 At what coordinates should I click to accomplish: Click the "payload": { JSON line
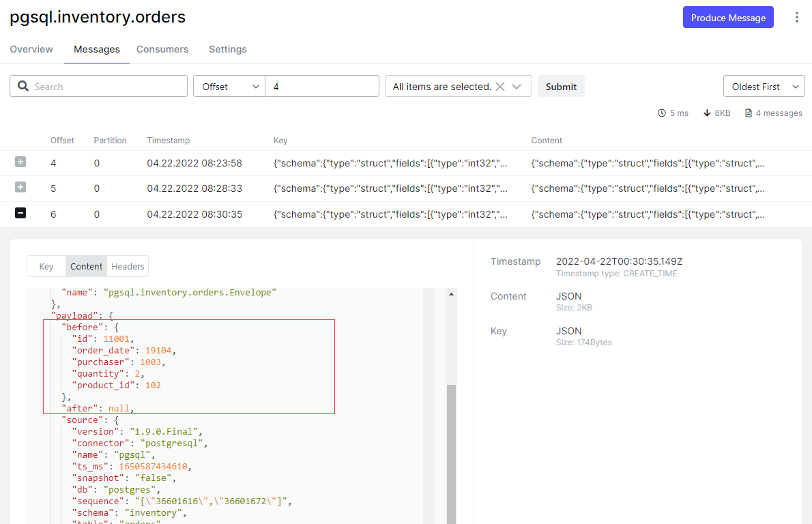coord(82,315)
